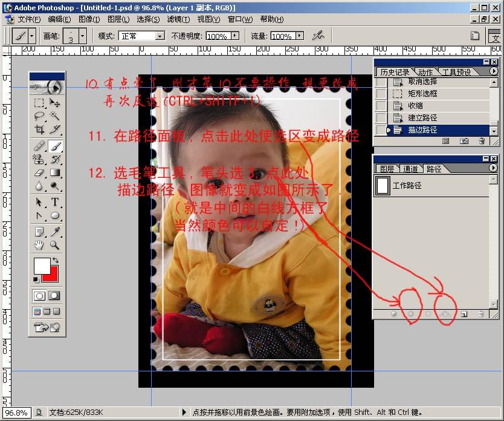Click swap foreground and background colors icon
Screen dimensions: 504x421
click(x=55, y=259)
